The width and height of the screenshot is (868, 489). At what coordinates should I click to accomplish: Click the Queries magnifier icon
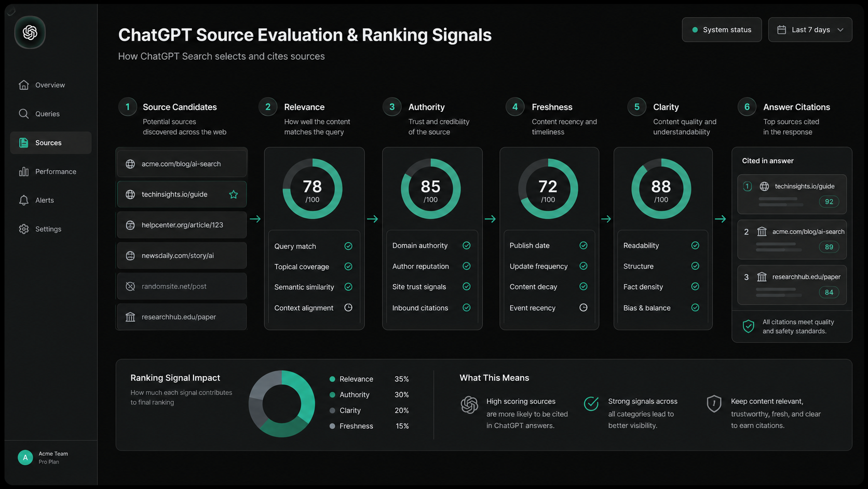24,114
